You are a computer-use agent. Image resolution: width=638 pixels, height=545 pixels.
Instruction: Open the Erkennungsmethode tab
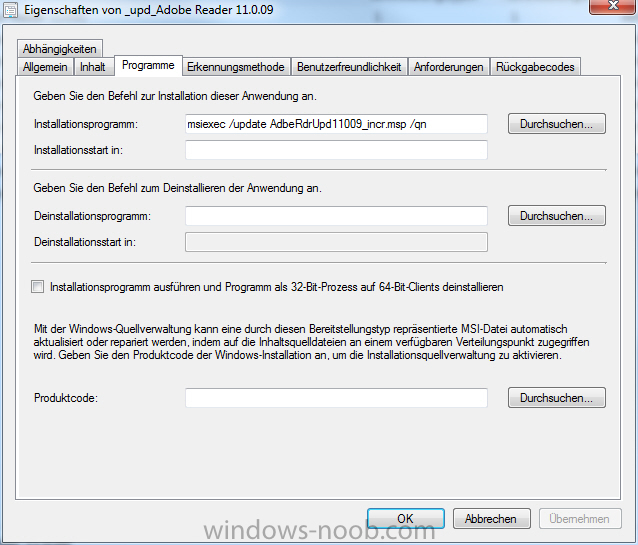pos(236,67)
